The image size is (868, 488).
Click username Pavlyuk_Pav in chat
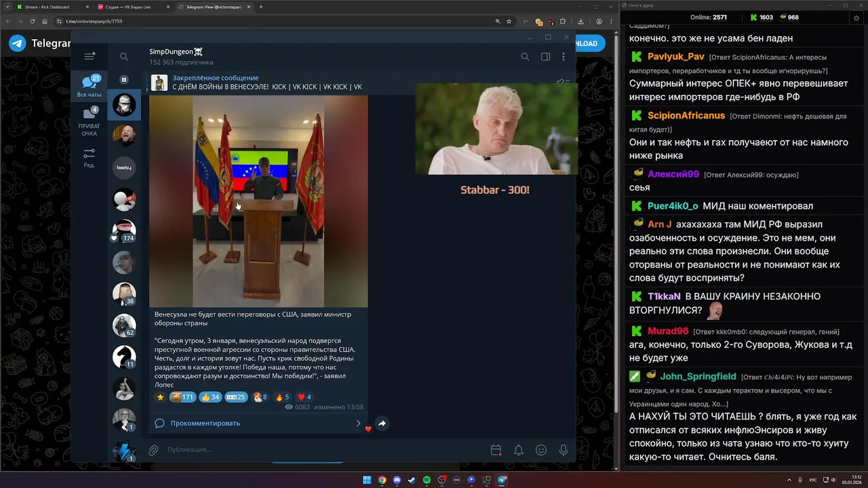675,56
